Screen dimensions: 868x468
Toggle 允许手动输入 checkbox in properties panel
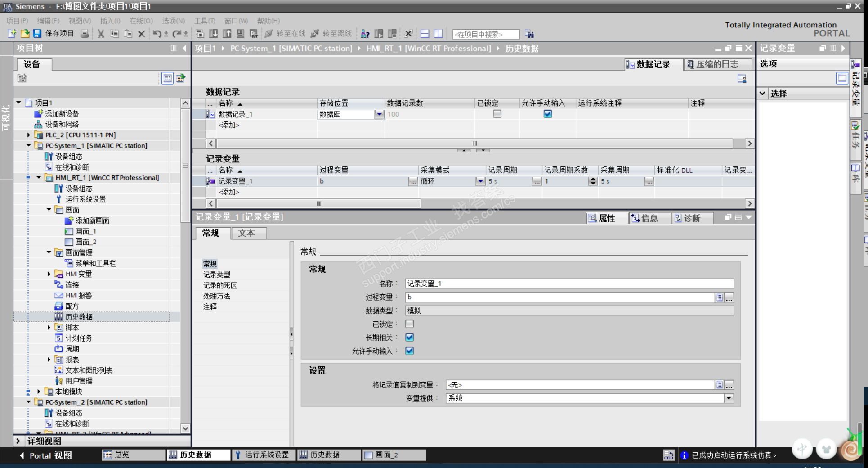click(409, 351)
